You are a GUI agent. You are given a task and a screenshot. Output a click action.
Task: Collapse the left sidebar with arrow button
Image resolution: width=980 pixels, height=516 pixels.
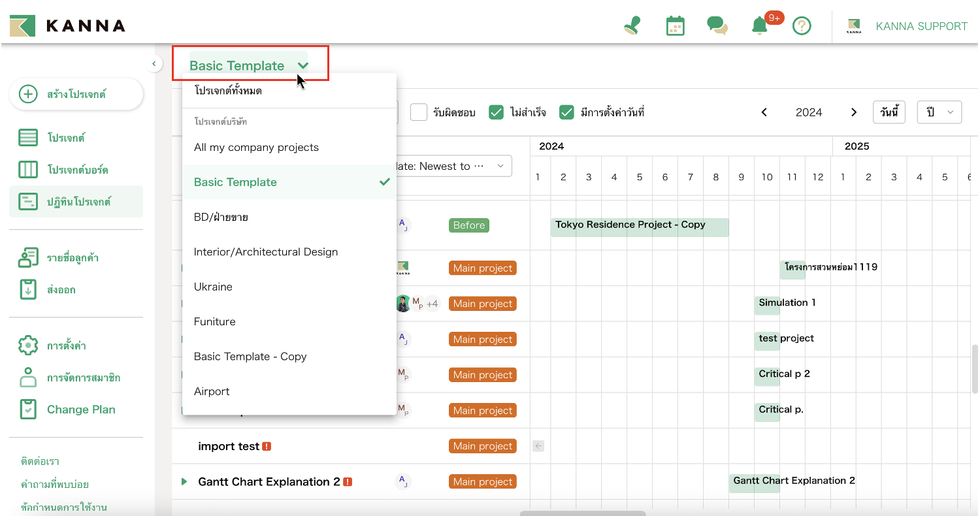(153, 63)
